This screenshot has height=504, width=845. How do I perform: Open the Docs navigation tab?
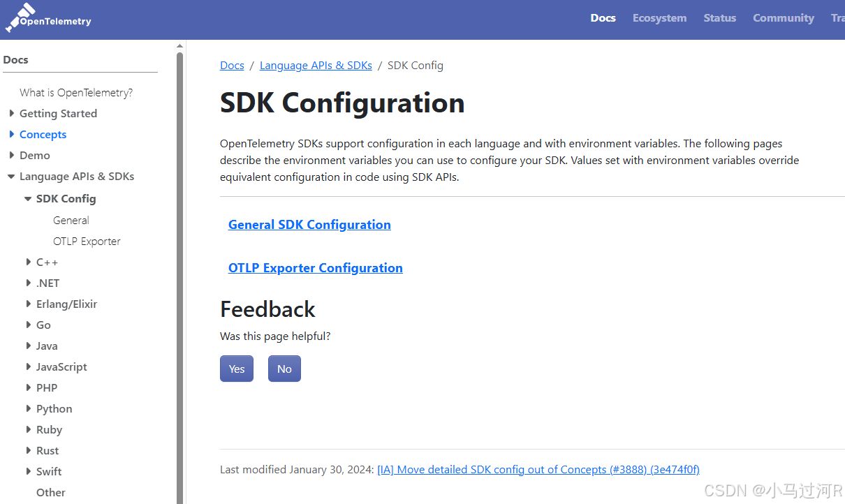(603, 18)
